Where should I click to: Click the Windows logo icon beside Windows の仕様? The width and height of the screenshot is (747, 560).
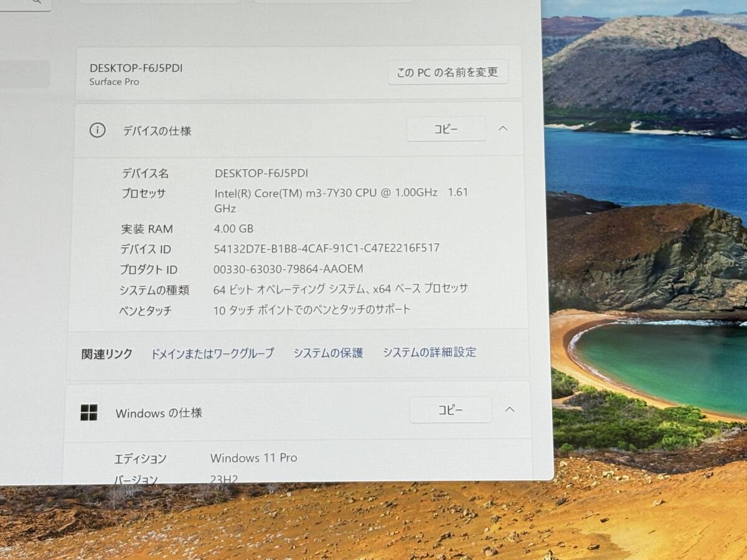[89, 412]
